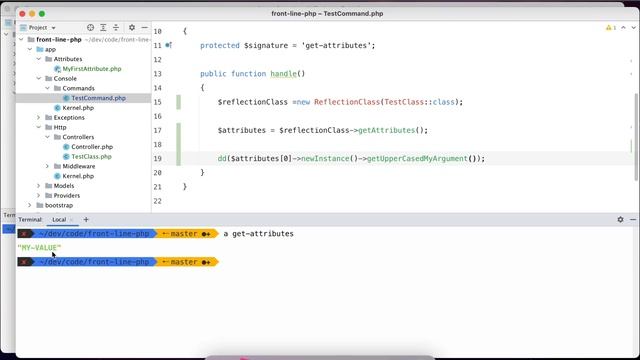This screenshot has width=640, height=360.
Task: Select the Commands folder row
Action: pos(83,88)
